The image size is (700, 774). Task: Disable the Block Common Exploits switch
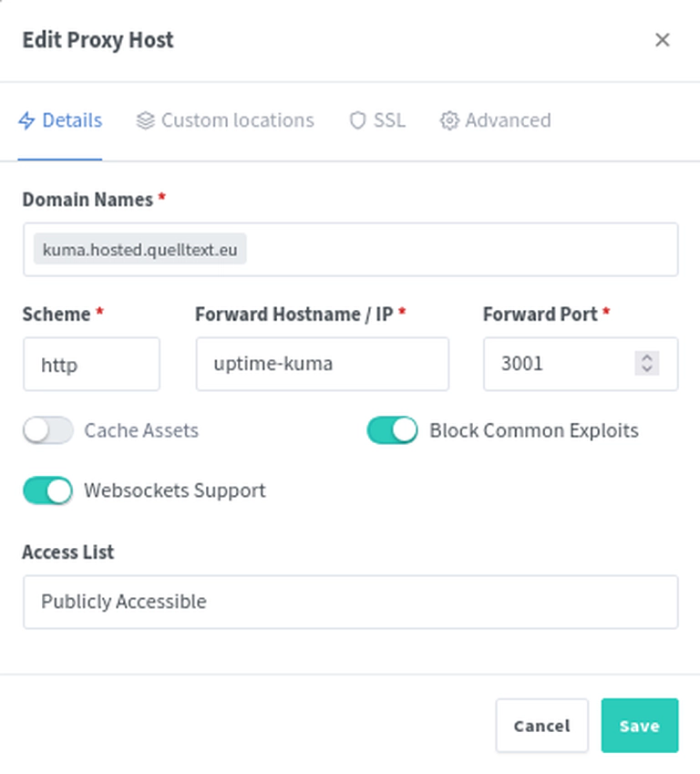(392, 430)
